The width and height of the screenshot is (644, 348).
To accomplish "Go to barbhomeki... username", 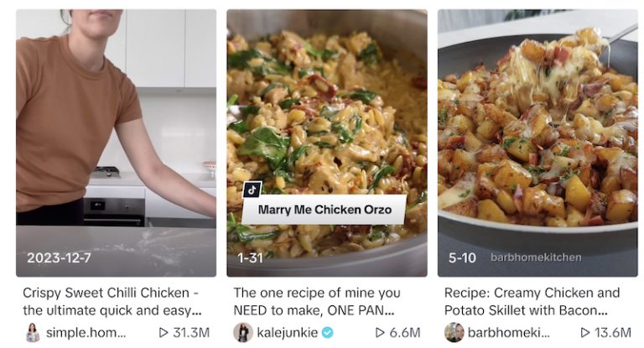I will (x=508, y=332).
